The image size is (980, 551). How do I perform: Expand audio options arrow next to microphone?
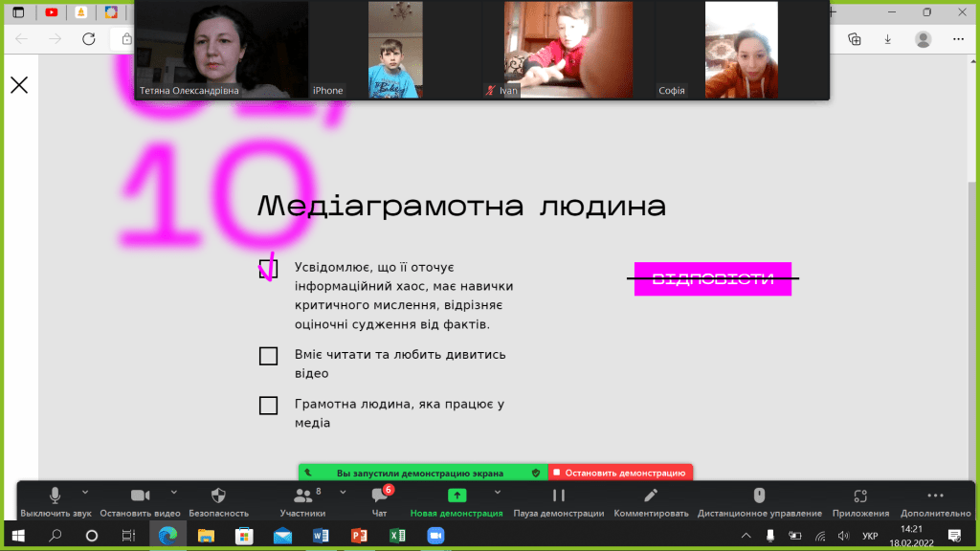click(85, 492)
